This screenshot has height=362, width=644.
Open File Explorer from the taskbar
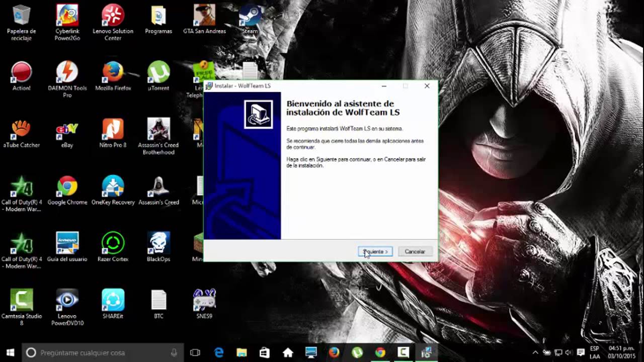tap(242, 352)
